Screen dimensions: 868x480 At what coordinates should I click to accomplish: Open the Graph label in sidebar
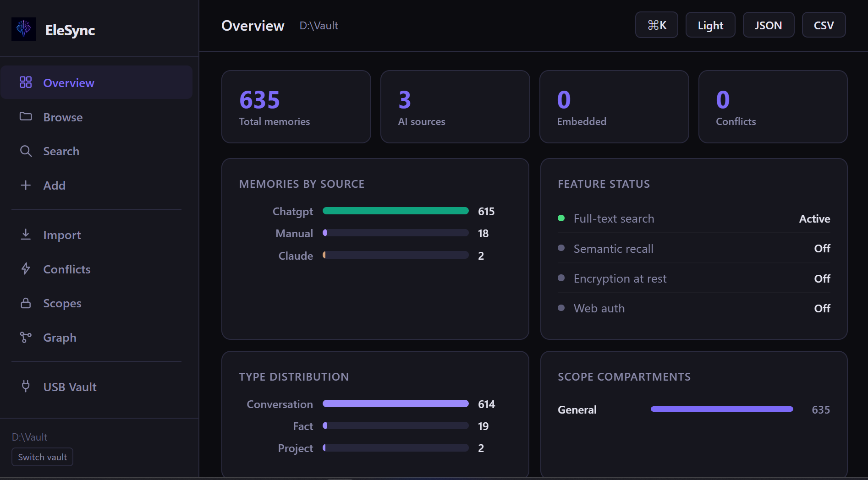coord(60,338)
